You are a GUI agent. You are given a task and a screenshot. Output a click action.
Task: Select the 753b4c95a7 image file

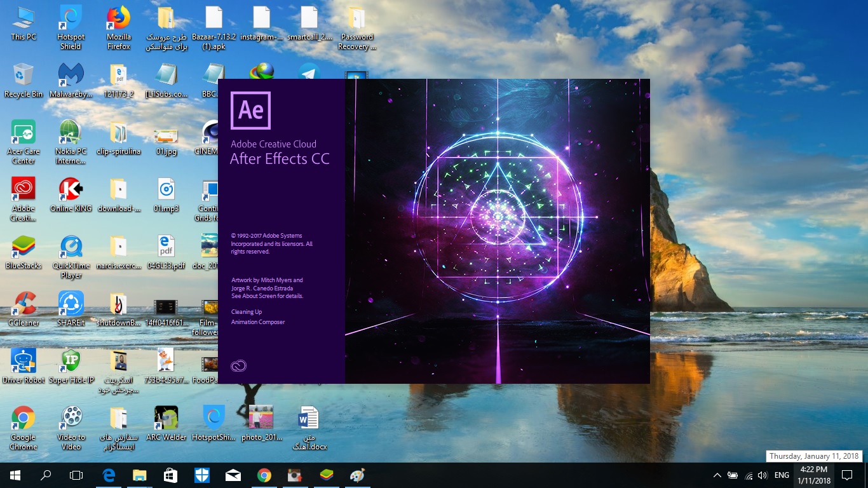[166, 367]
